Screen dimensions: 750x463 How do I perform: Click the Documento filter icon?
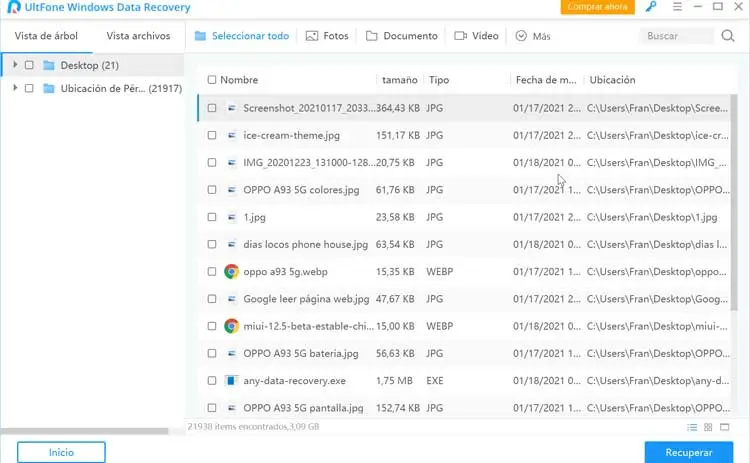(x=372, y=36)
